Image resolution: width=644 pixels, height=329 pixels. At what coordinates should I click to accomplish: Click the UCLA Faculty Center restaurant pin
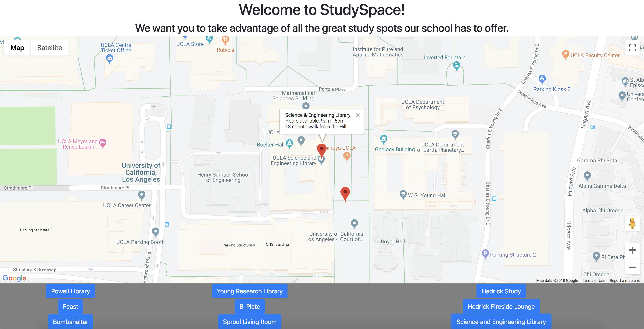tap(565, 55)
